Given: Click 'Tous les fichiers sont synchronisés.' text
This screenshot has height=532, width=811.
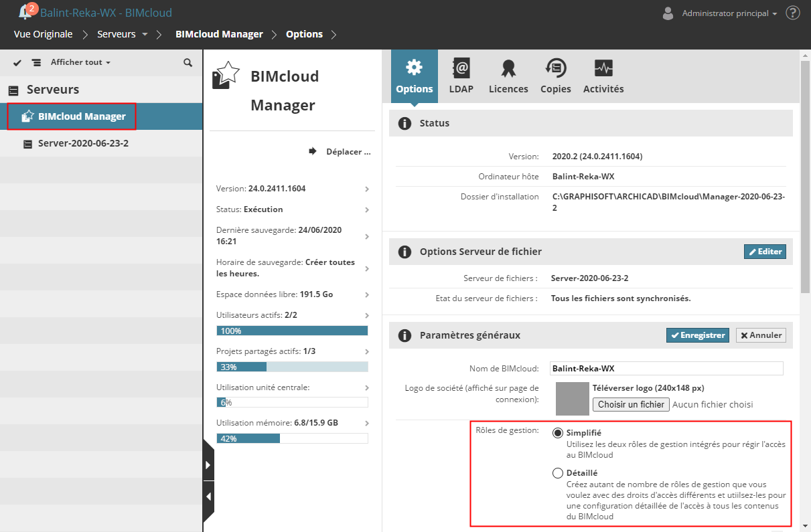Looking at the screenshot, I should pyautogui.click(x=621, y=298).
